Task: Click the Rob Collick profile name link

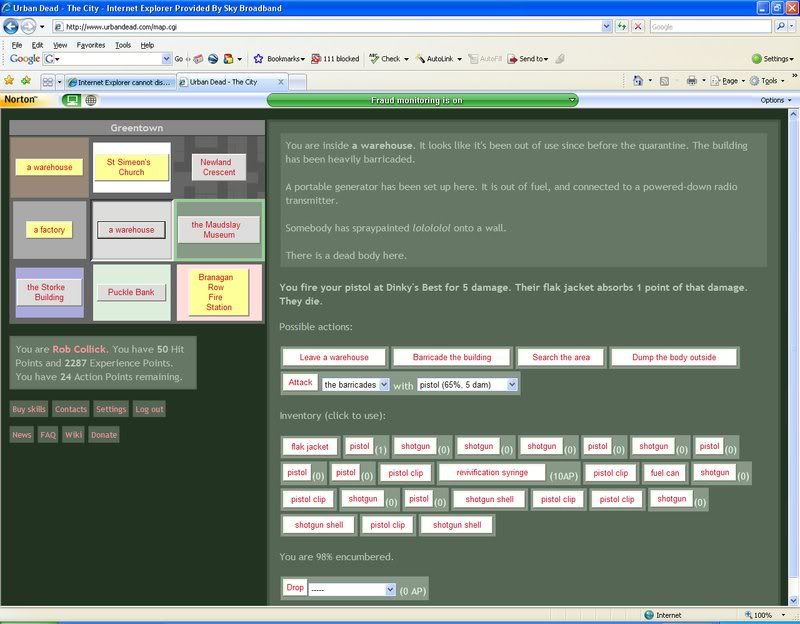Action: (79, 350)
